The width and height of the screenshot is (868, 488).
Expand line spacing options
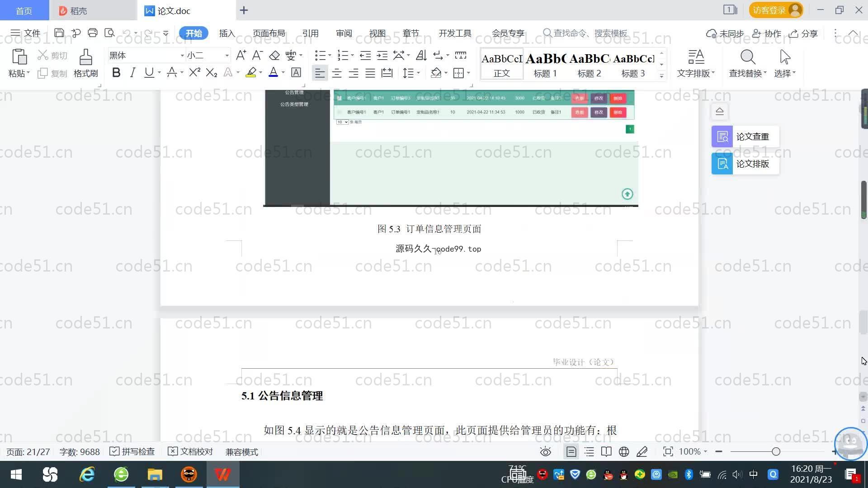[418, 73]
